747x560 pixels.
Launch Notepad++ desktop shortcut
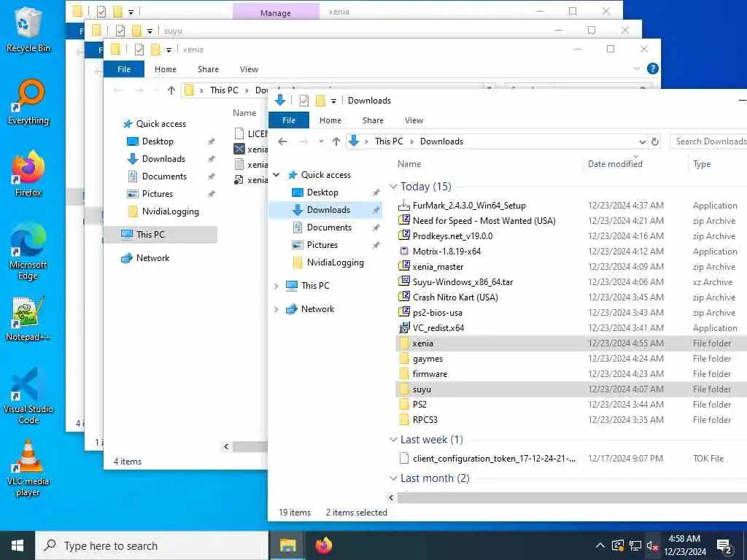pos(28,318)
